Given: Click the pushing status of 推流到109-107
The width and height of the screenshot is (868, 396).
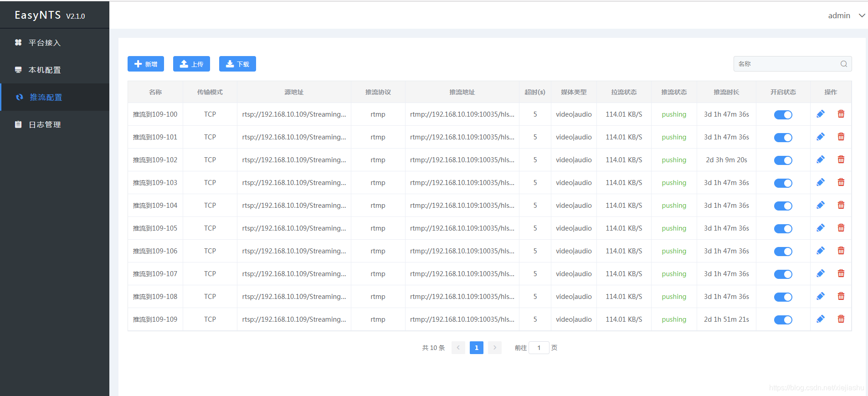Looking at the screenshot, I should [674, 274].
